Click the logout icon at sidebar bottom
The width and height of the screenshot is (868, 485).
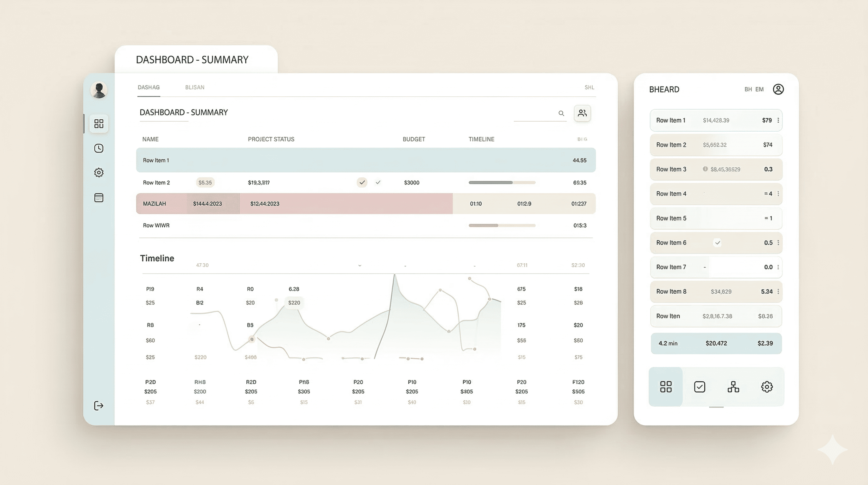pos(98,406)
